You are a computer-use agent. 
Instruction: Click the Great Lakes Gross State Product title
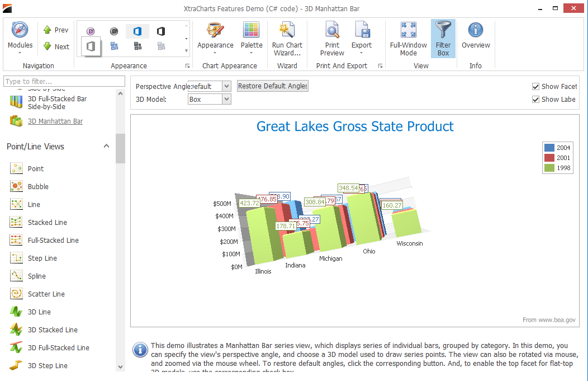click(x=355, y=126)
